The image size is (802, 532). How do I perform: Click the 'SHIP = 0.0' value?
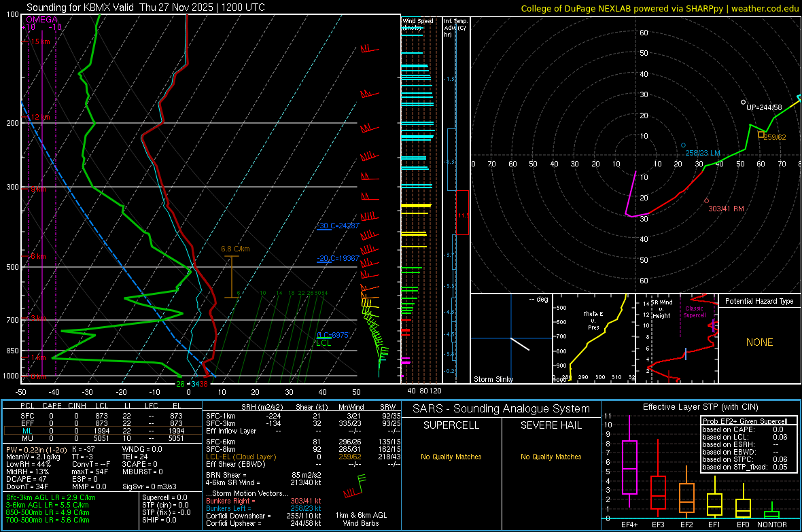[159, 520]
